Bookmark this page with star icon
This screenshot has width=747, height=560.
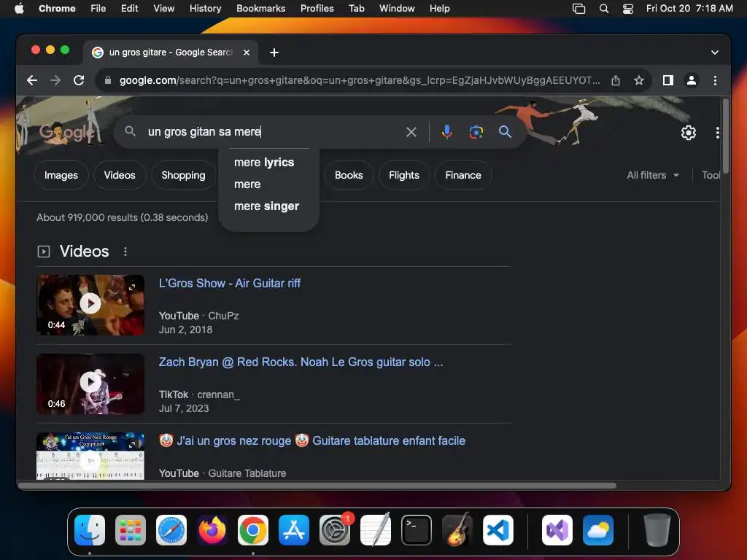coord(639,80)
